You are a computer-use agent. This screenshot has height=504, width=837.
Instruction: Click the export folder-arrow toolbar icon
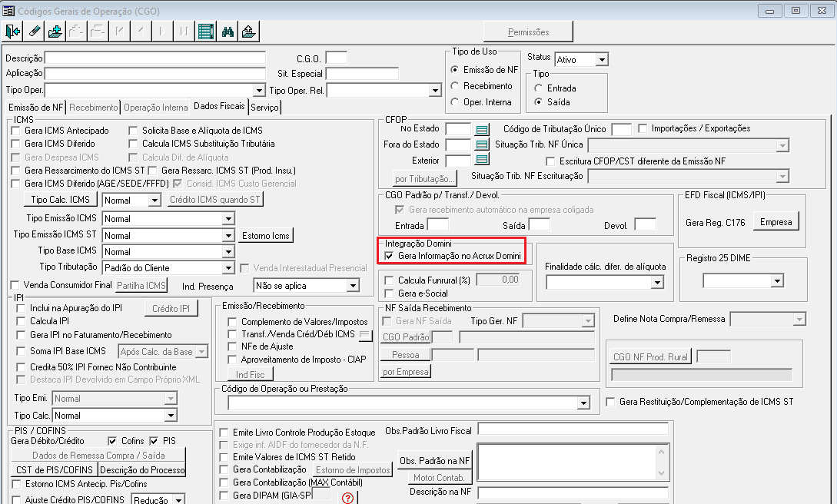pos(249,31)
